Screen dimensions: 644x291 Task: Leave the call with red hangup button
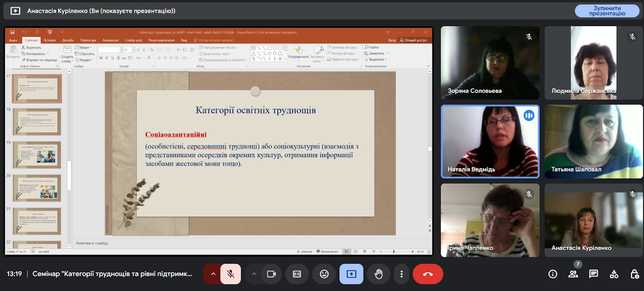coord(428,274)
